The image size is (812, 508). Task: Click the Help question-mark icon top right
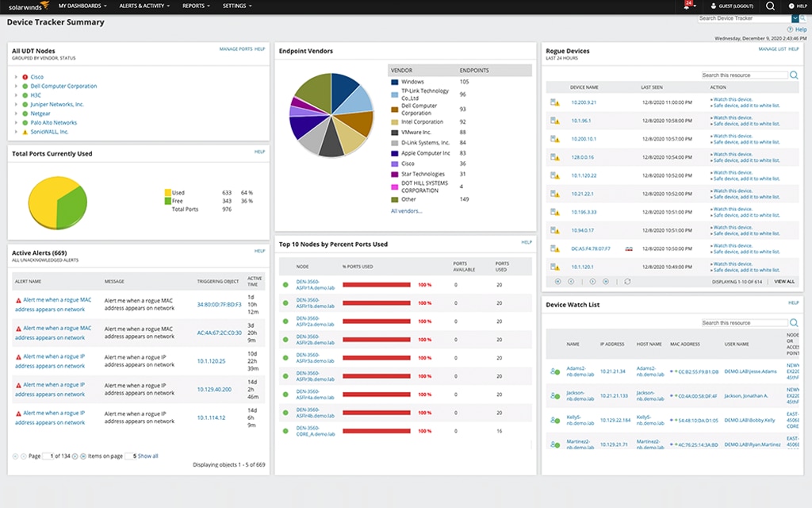[791, 6]
